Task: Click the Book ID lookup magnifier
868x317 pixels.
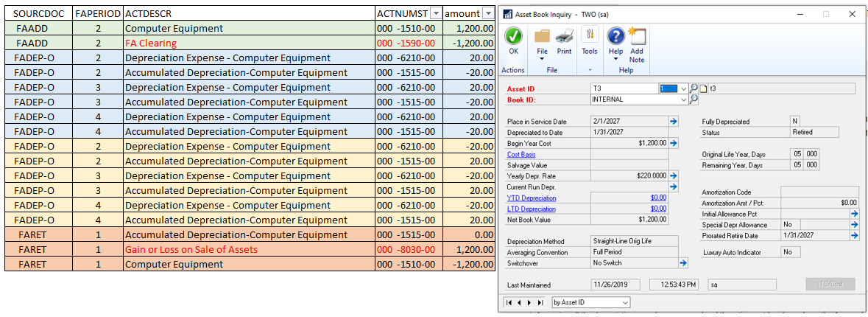Action: click(694, 99)
